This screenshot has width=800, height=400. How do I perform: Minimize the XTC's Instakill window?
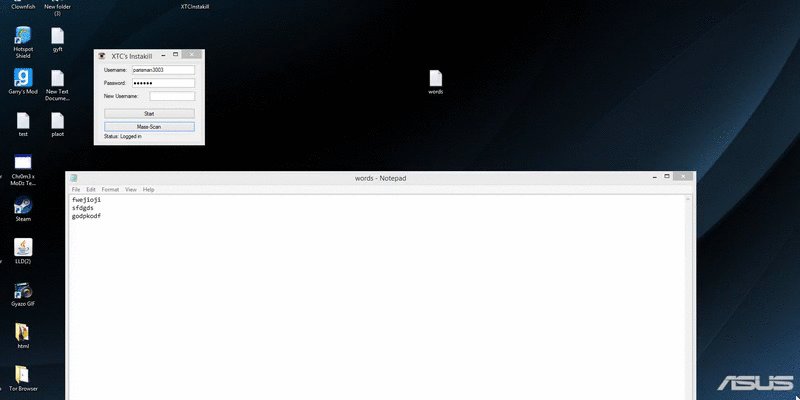pos(164,55)
